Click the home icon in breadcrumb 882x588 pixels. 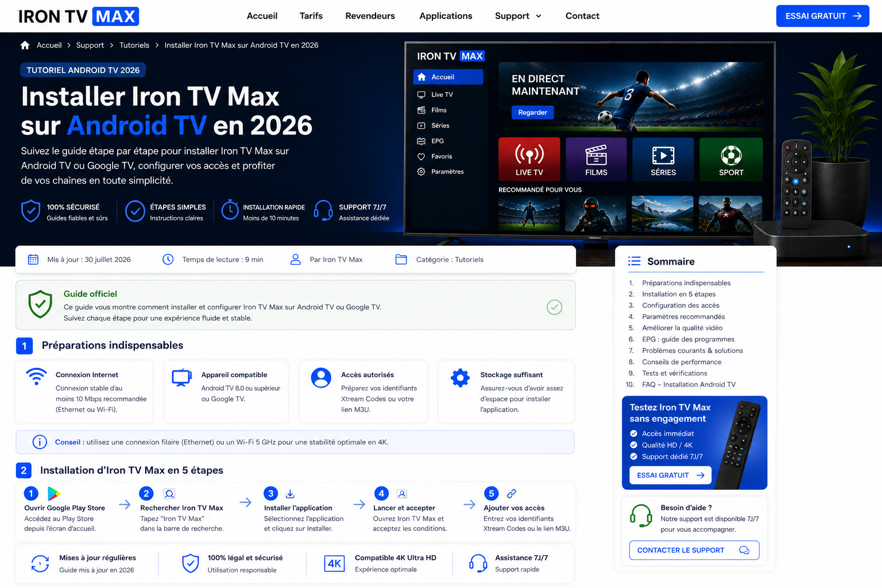pos(25,45)
